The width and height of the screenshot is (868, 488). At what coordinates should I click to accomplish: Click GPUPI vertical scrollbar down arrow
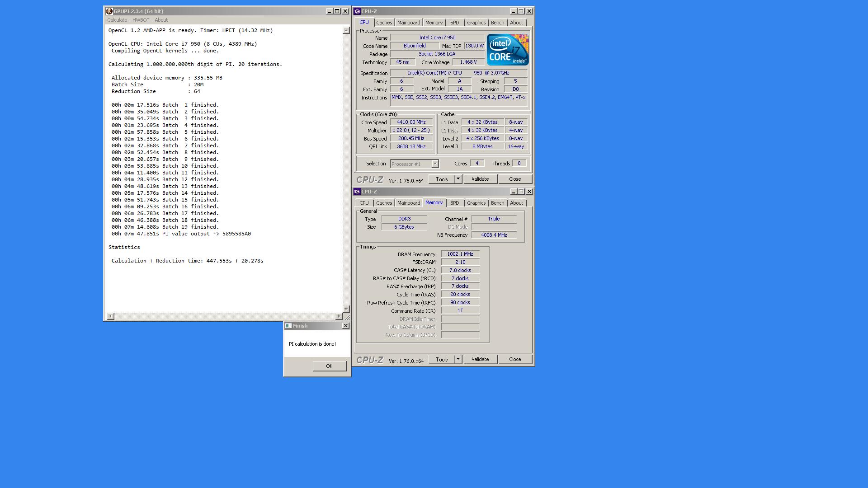346,309
